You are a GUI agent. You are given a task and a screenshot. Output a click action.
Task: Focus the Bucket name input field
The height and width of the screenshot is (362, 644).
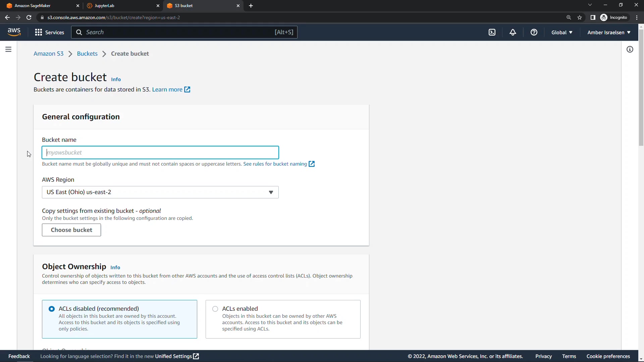pos(160,153)
